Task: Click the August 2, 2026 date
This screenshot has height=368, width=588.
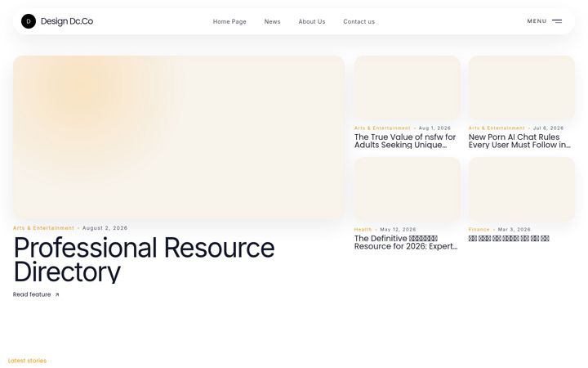Action: coord(105,228)
